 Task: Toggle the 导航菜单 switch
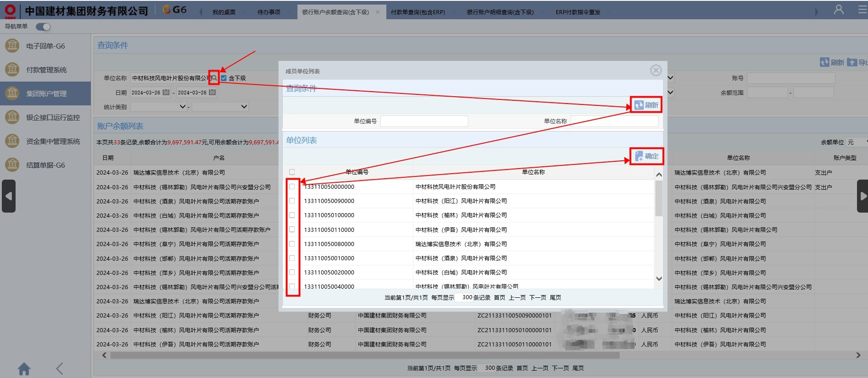[43, 27]
